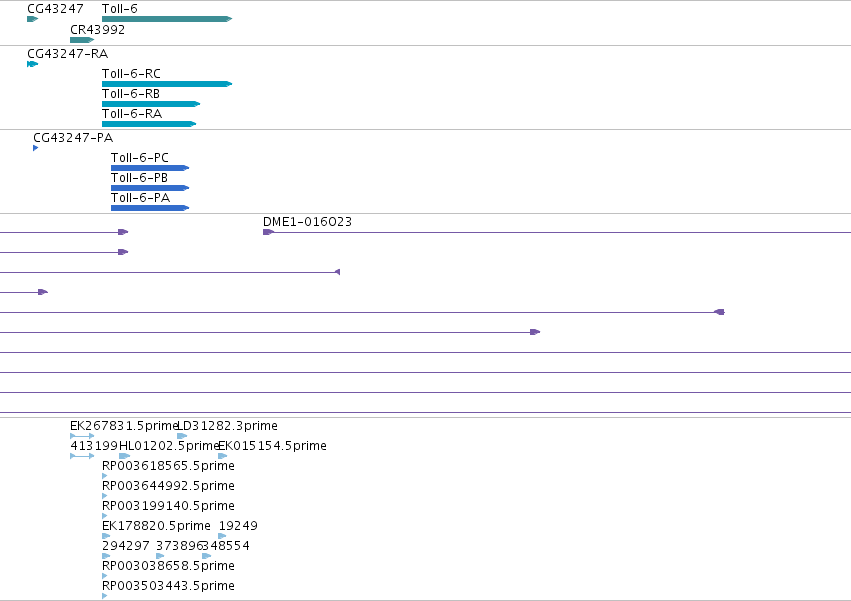The height and width of the screenshot is (601, 851).
Task: Click the 413199 EST feature arrow
Action: coord(82,456)
